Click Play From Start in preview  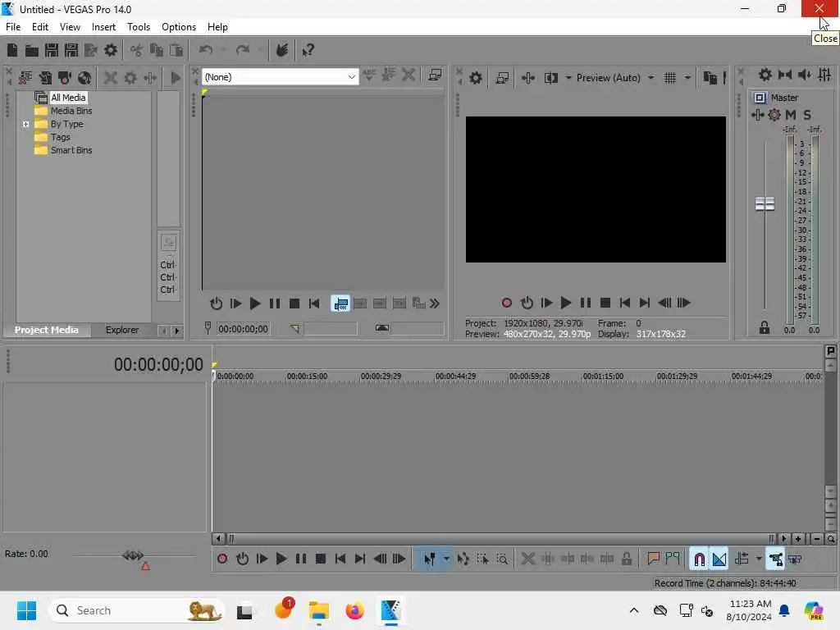click(546, 304)
